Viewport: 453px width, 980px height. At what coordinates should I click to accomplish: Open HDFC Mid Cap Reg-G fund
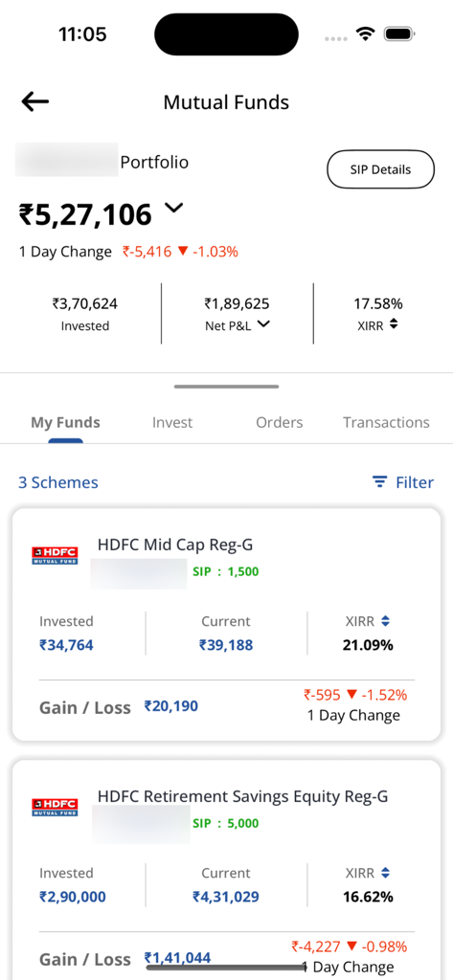[175, 545]
